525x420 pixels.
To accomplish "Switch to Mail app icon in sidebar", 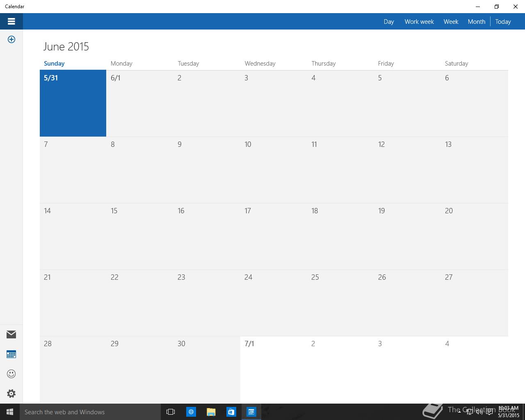I will 11,334.
